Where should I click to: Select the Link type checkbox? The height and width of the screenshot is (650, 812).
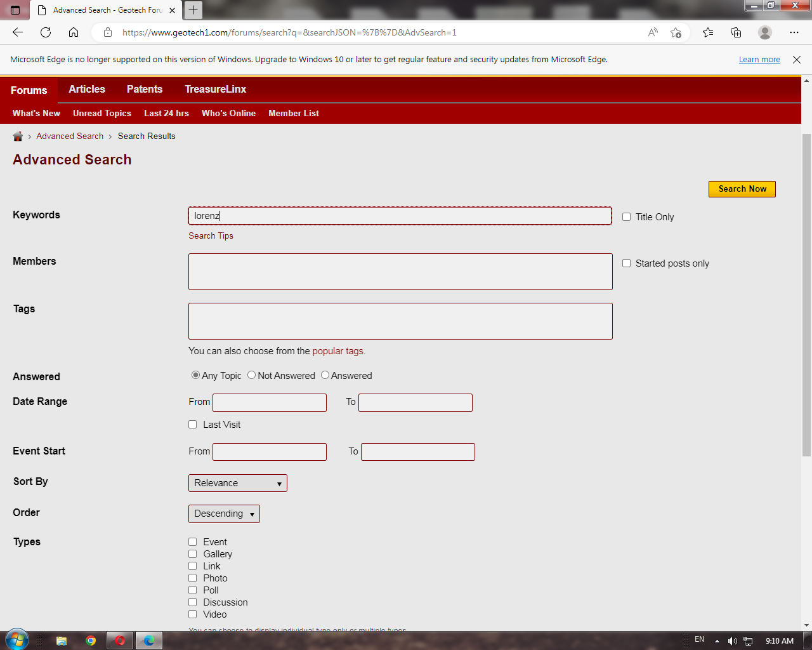193,566
